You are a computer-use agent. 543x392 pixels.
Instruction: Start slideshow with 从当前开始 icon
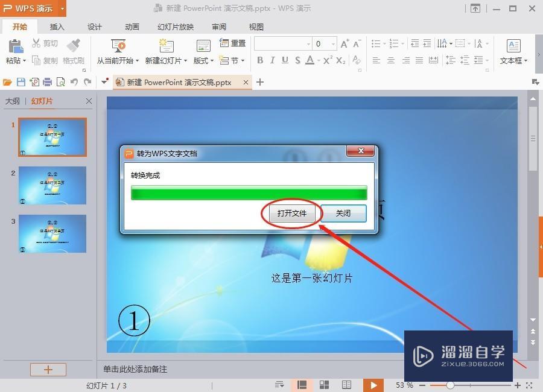pos(118,46)
